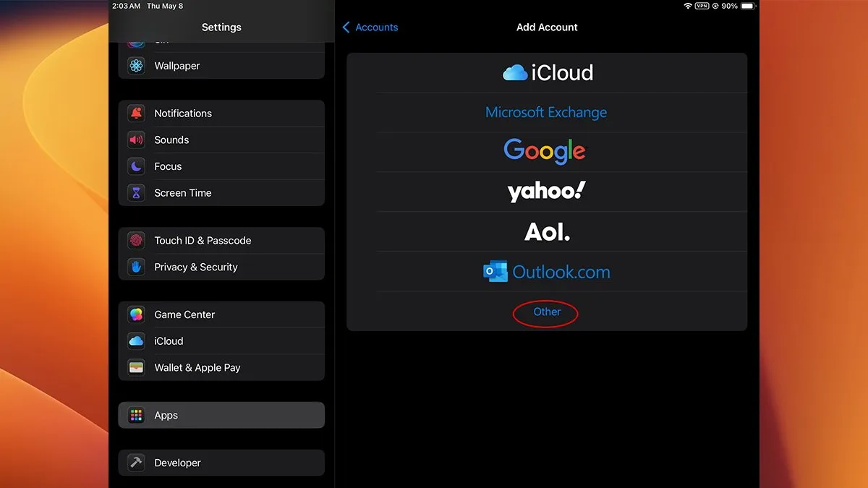This screenshot has height=488, width=868.
Task: Select the Apps grid icon
Action: [x=136, y=415]
